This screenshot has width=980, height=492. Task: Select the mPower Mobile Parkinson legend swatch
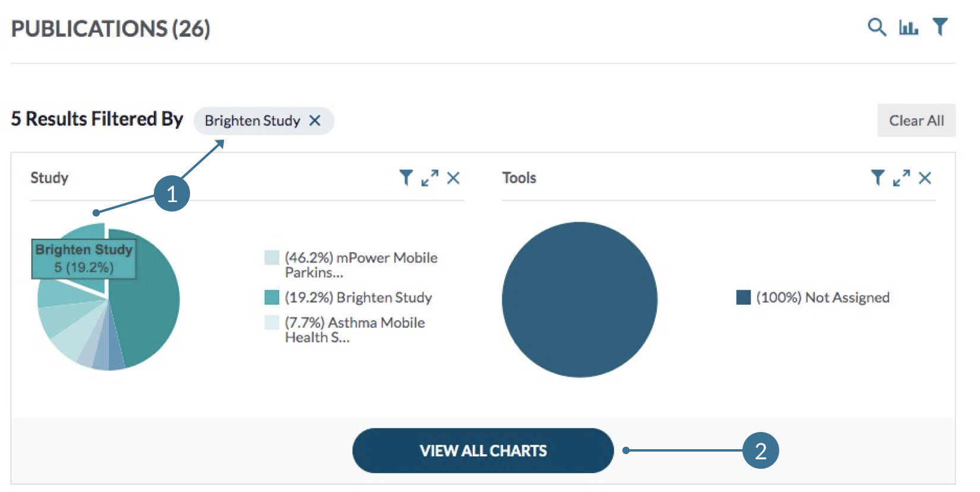pyautogui.click(x=271, y=257)
